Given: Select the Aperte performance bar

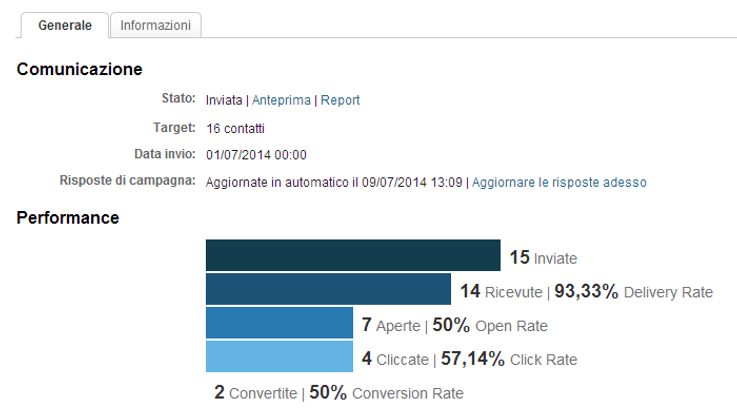Looking at the screenshot, I should pos(279,323).
